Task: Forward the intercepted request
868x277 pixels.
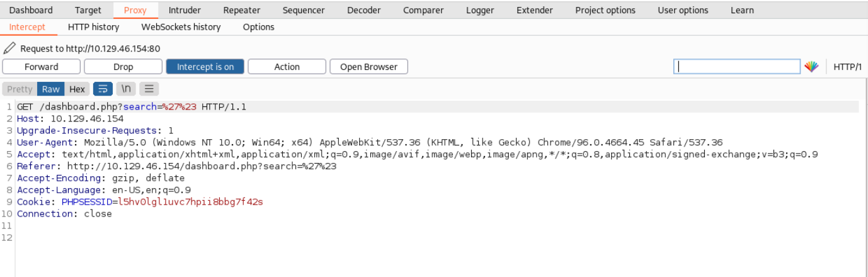Action: (42, 67)
